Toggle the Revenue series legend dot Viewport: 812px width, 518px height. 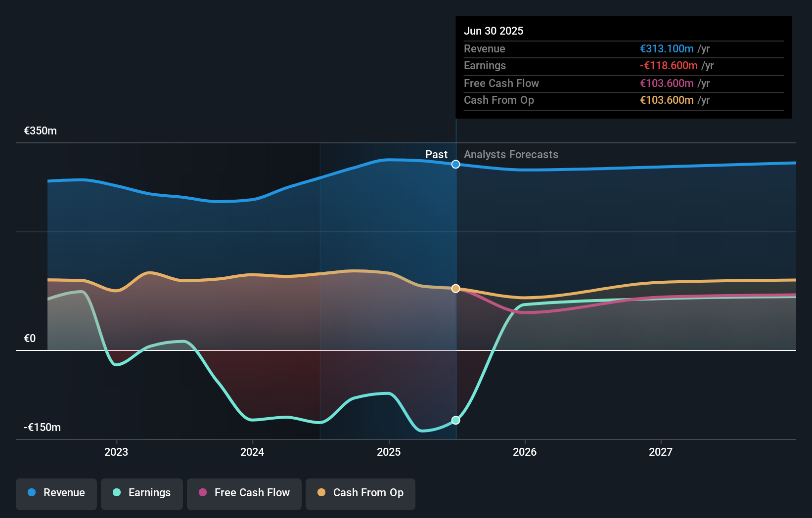33,493
